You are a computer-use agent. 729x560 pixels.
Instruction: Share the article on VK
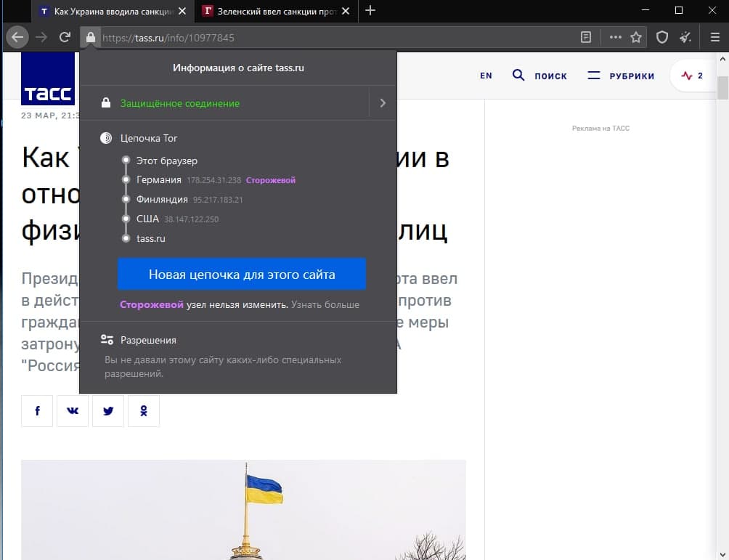[x=73, y=411]
